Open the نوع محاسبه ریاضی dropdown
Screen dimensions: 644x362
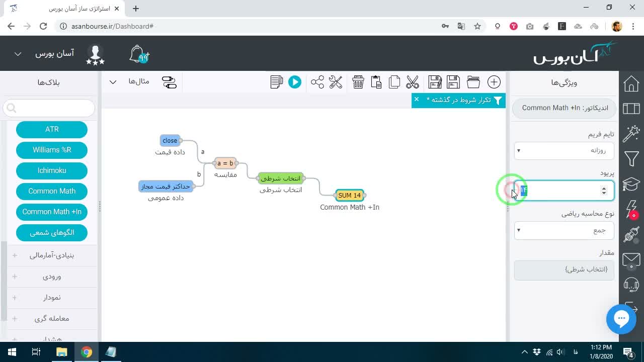564,230
